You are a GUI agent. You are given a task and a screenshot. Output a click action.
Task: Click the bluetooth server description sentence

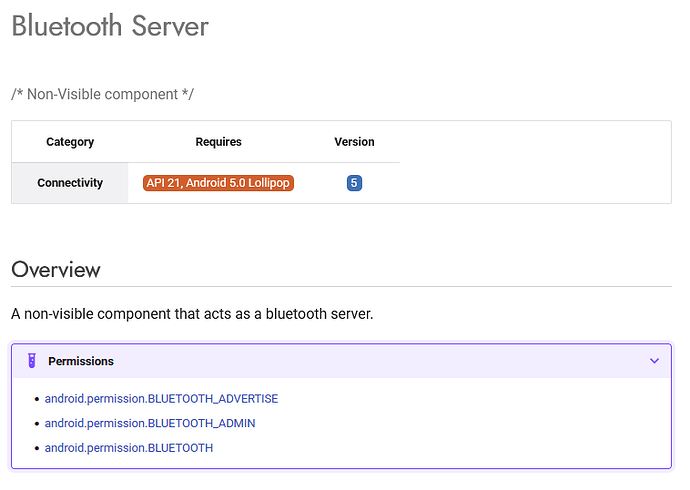coord(192,314)
